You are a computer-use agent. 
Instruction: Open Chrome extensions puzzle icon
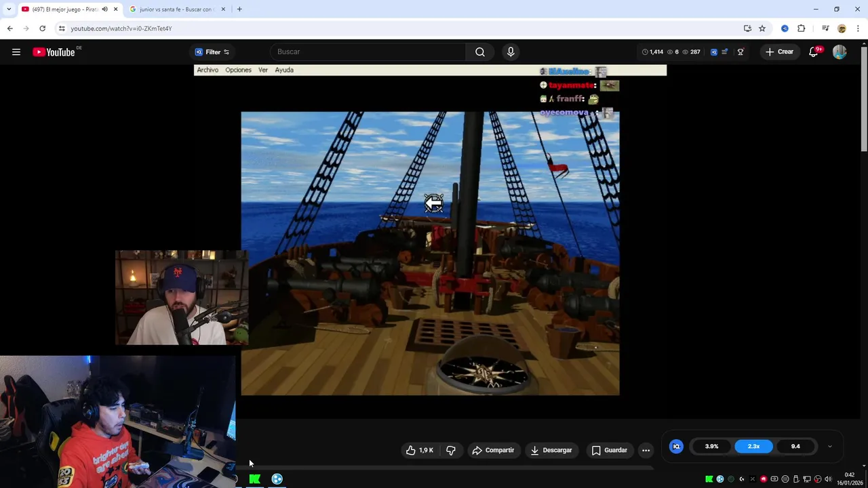802,28
